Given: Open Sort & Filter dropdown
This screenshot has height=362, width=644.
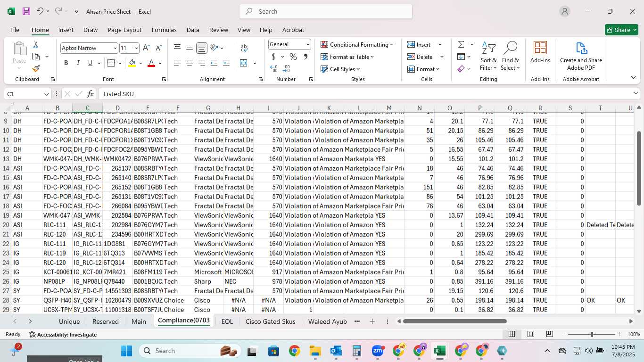Looking at the screenshot, I should pos(488,56).
